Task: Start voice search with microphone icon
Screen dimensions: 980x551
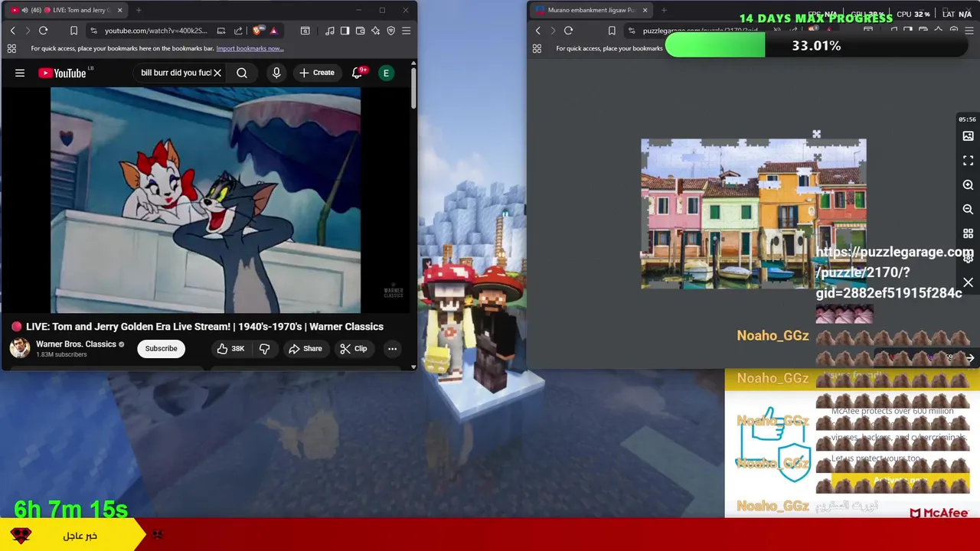Action: point(276,73)
